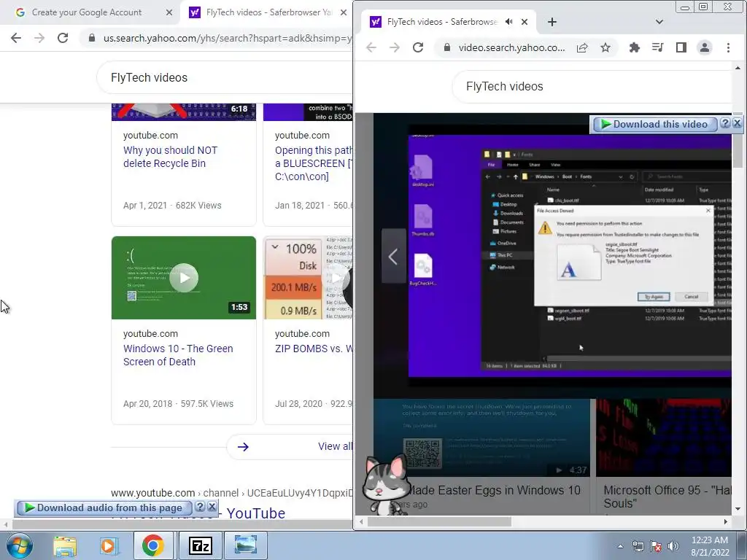Open media controls icon in toolbar
Screen dimensions: 747x560
click(657, 47)
